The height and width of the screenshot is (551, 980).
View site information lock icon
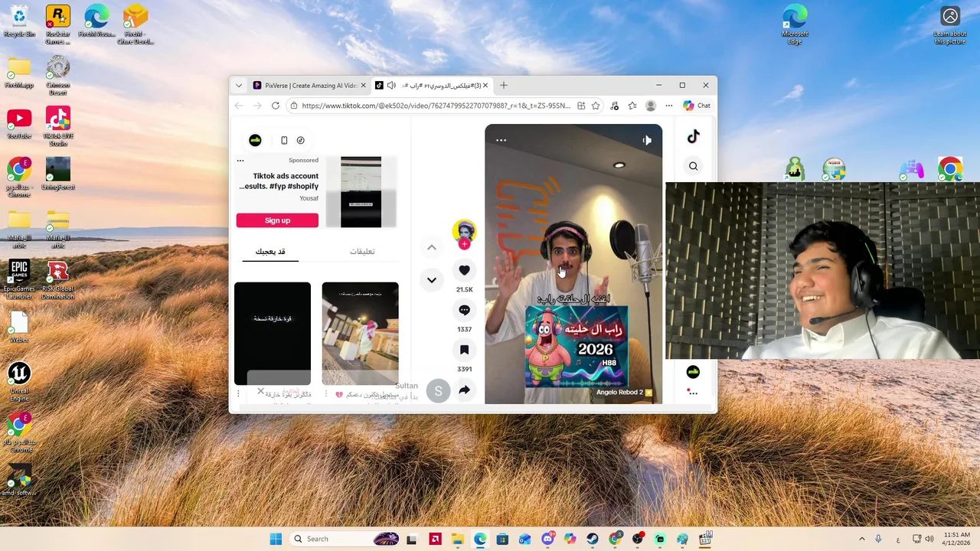click(x=293, y=106)
